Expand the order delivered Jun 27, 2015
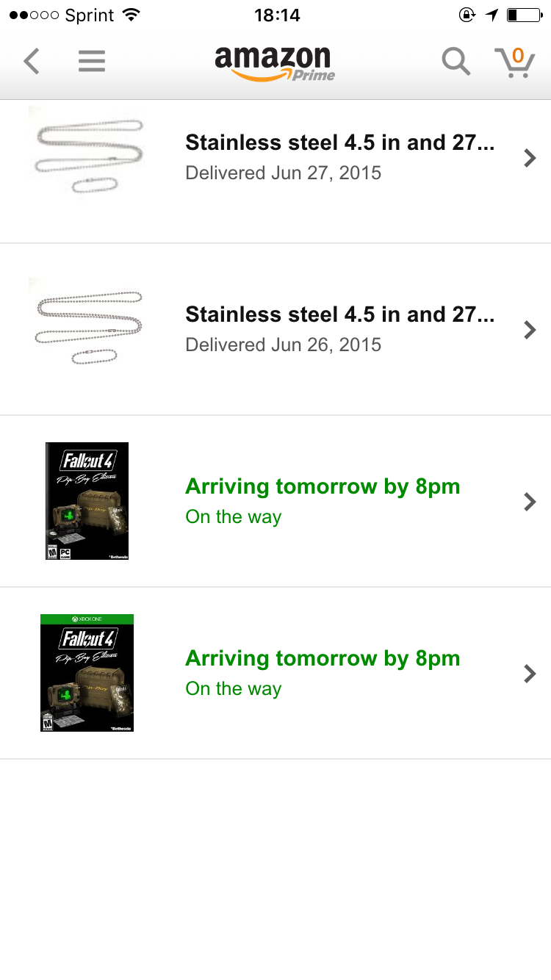The image size is (551, 980). click(529, 158)
